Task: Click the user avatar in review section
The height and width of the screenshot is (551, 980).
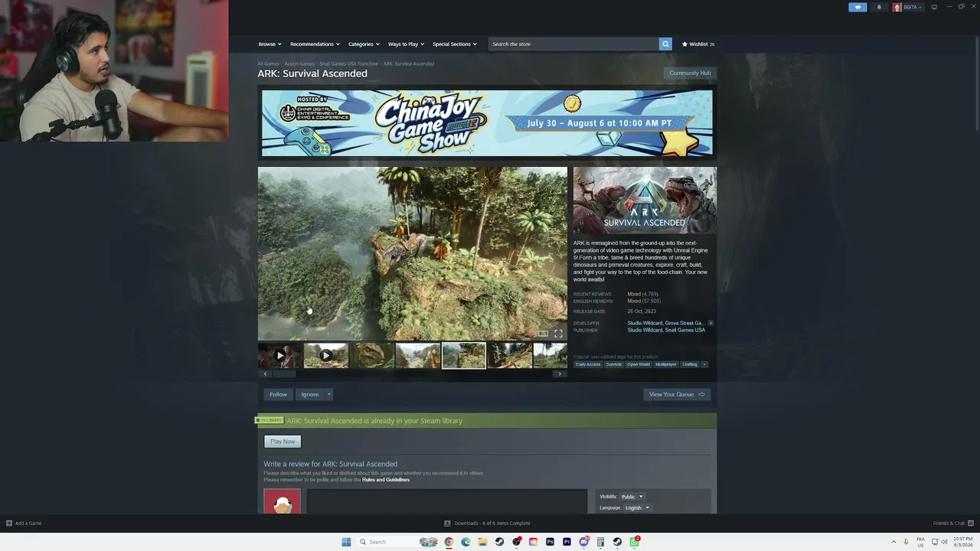Action: click(x=283, y=502)
